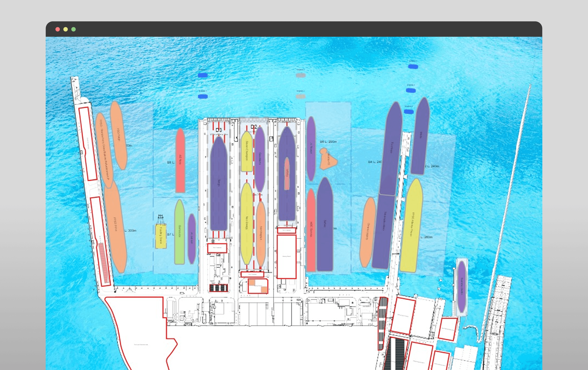Select the yellow Neo Energy vessel in D2

tap(246, 224)
